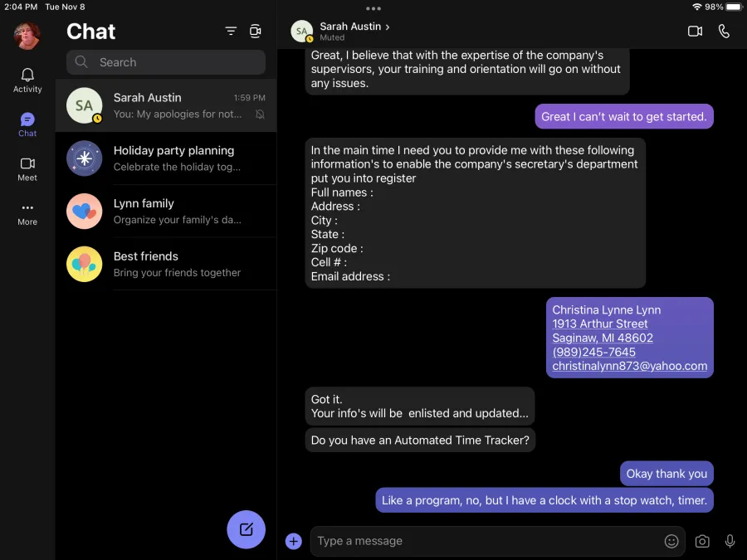Viewport: 747px width, 560px height.
Task: Focus the Type a message field
Action: coord(486,541)
